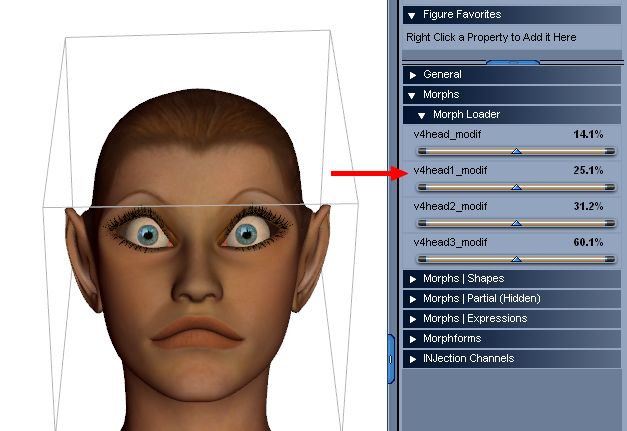Expand the Morphs | Partial (Hidden) section

pyautogui.click(x=413, y=299)
